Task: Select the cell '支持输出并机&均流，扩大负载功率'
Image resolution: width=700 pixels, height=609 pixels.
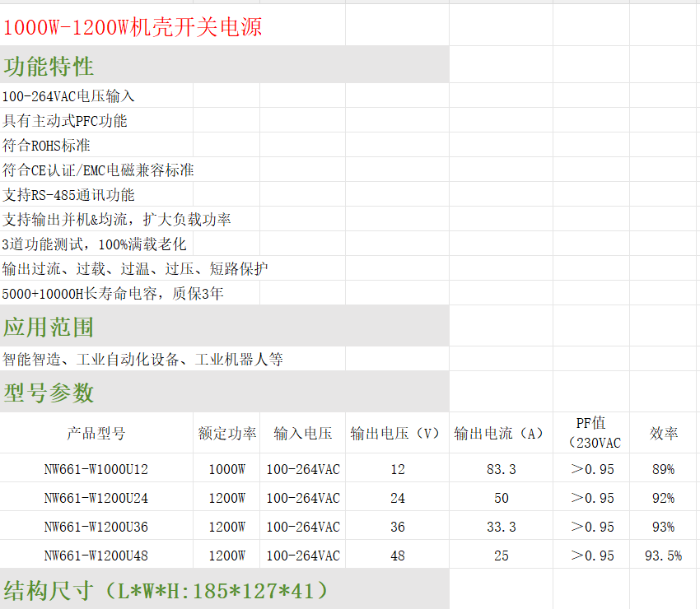Action: [116, 220]
